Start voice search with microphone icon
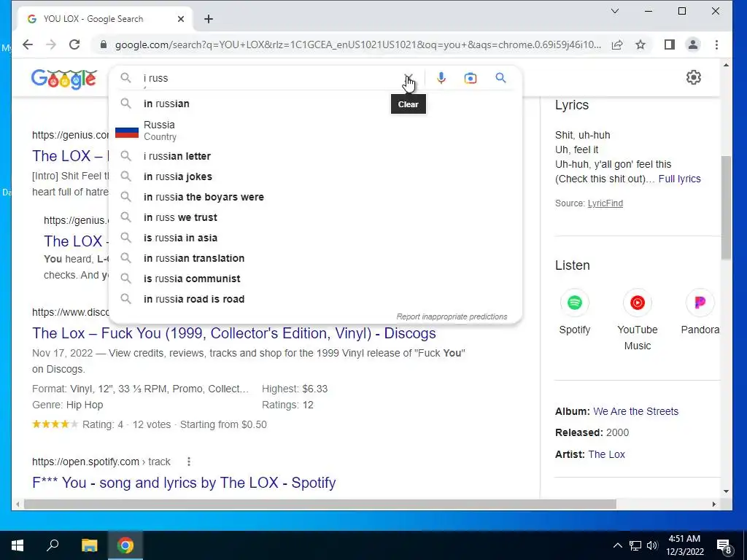 tap(441, 77)
